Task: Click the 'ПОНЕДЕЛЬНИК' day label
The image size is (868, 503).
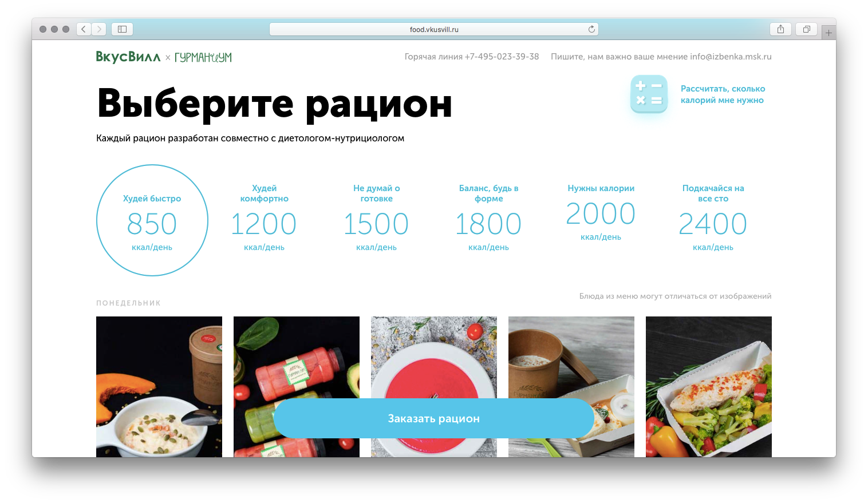Action: click(128, 303)
